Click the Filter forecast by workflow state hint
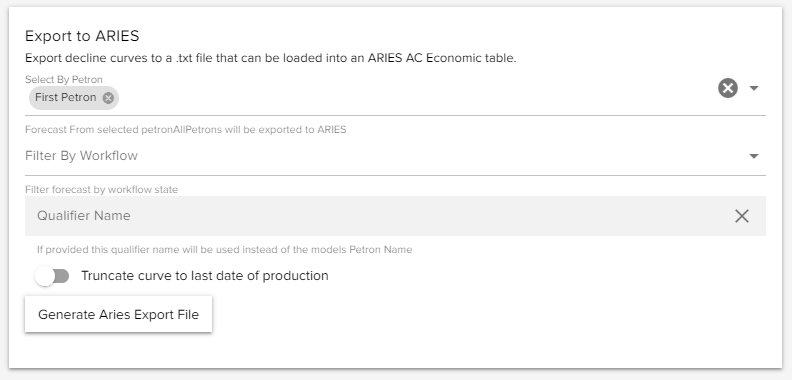 click(102, 190)
